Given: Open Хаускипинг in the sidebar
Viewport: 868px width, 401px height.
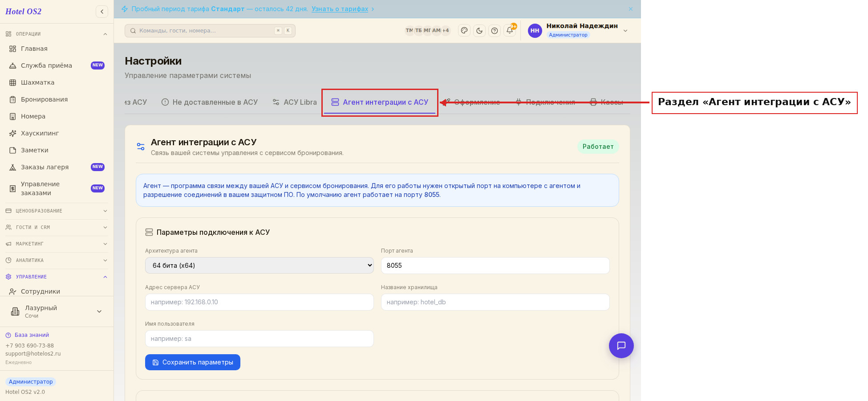Looking at the screenshot, I should click(x=57, y=133).
